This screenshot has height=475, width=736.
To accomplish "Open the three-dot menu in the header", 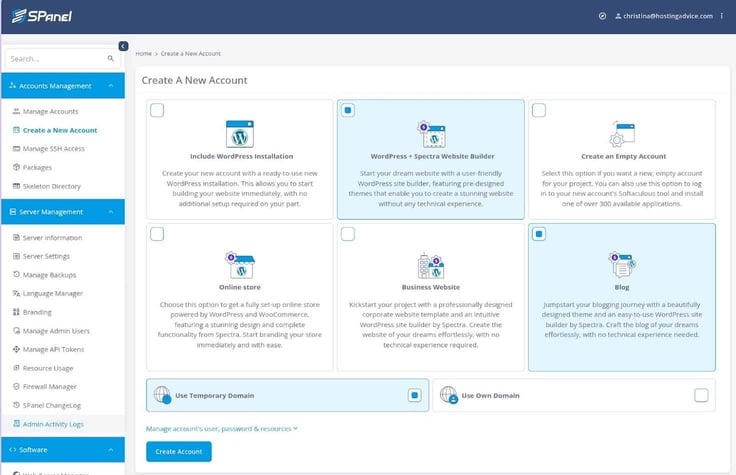I will pyautogui.click(x=721, y=16).
